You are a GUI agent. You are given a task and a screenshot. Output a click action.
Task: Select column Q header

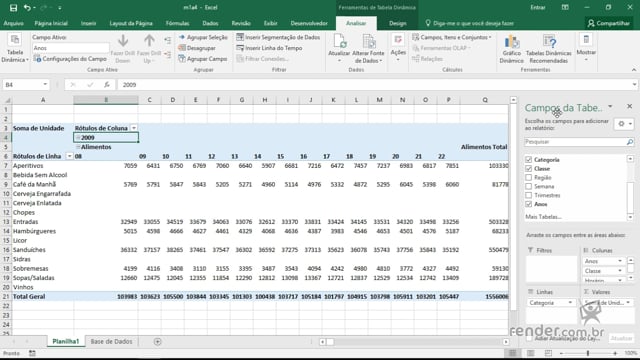tap(485, 100)
